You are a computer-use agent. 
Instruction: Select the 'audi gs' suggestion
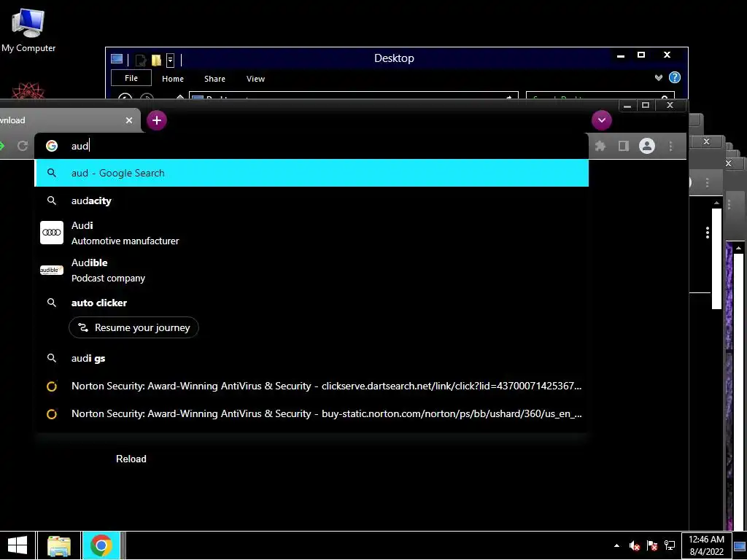(311, 358)
